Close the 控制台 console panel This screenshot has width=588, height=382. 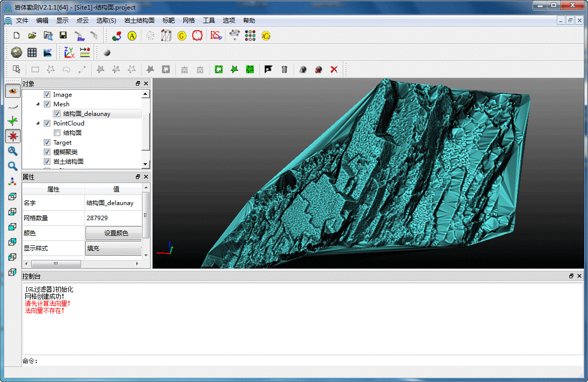579,276
